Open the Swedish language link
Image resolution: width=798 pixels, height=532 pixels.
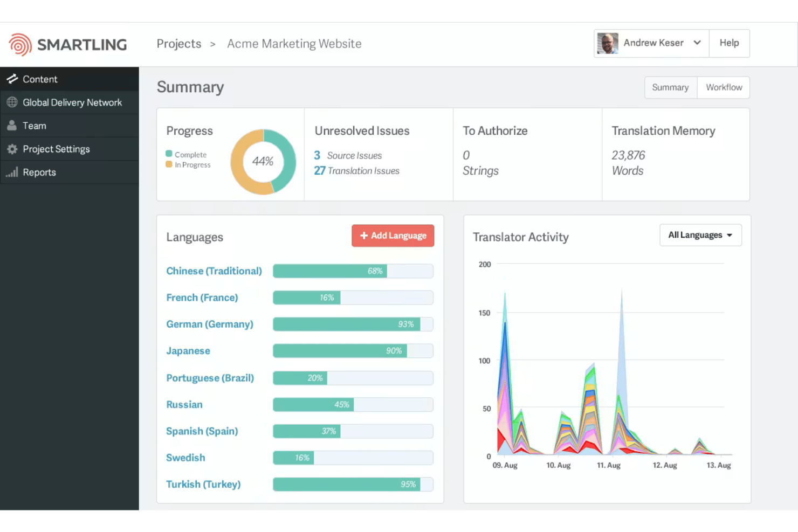click(x=185, y=458)
